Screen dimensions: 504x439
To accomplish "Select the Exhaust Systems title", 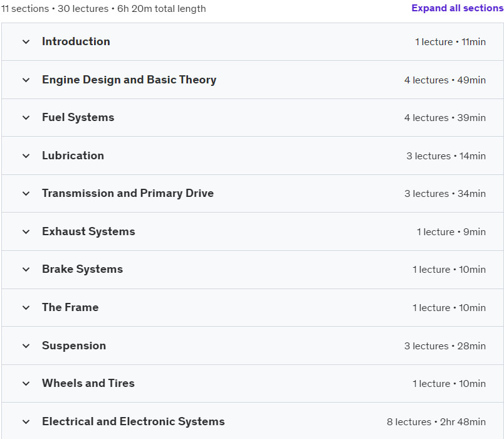I will (89, 231).
